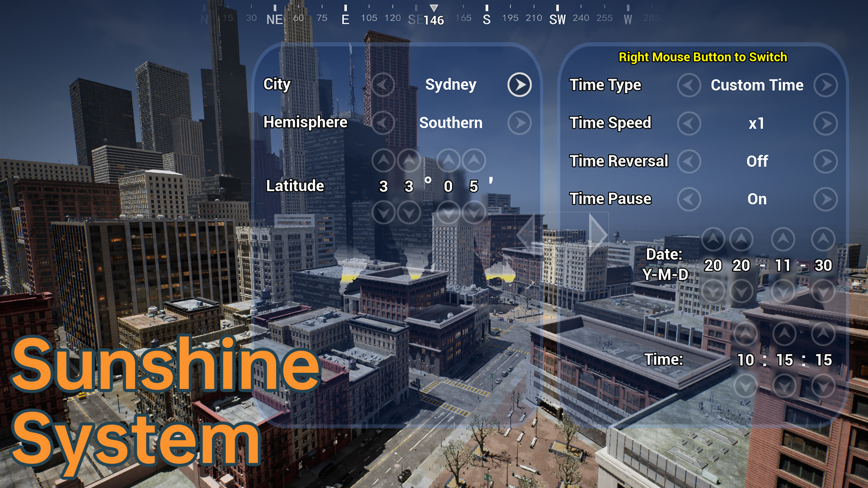Change Time Type to previous option
Screen dimensions: 868x488
(689, 85)
